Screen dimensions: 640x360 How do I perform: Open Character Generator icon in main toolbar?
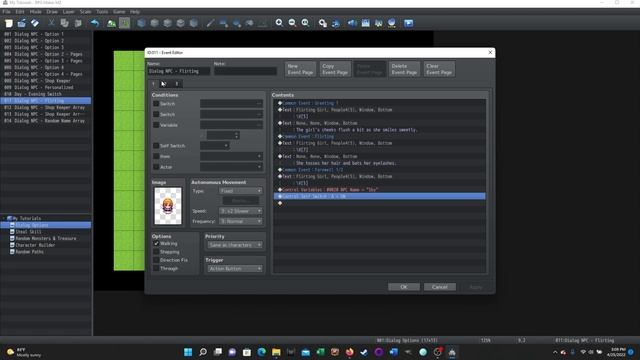378,23
